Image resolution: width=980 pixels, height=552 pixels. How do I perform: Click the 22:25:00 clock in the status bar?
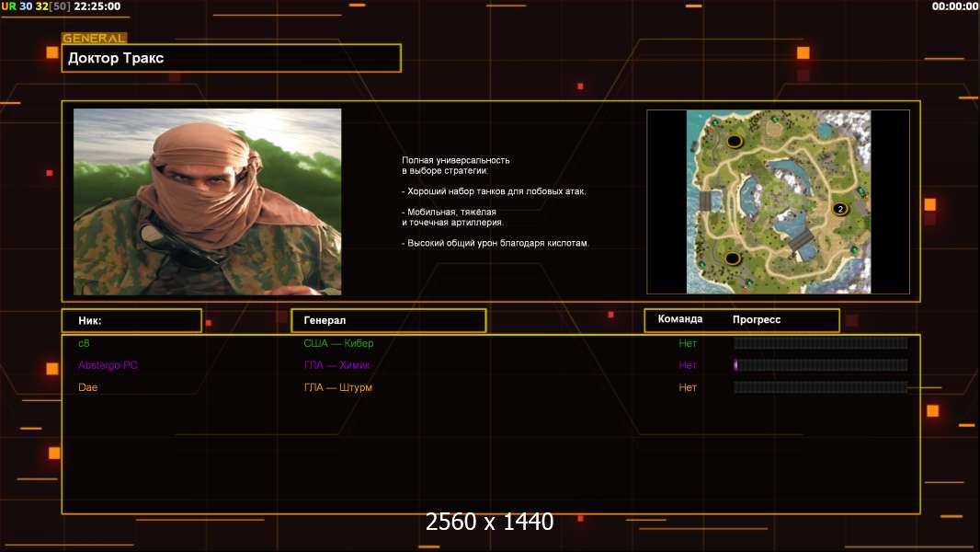97,6
